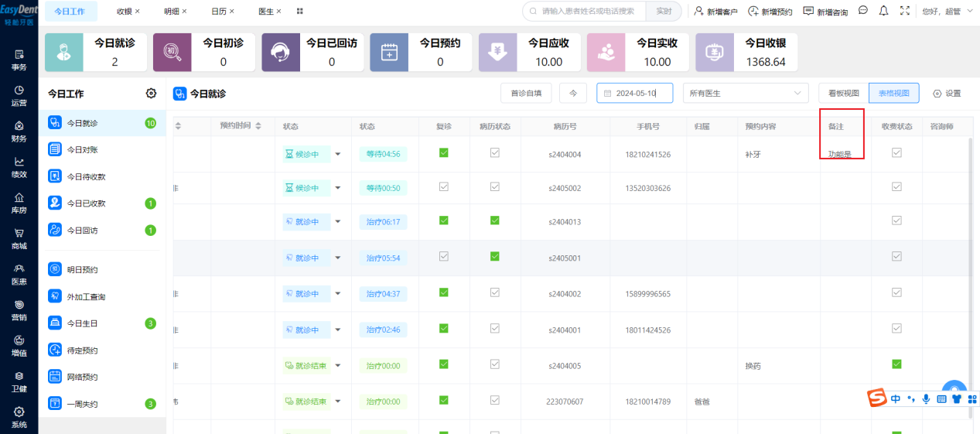Open the 所有医生 doctor filter dropdown

746,93
